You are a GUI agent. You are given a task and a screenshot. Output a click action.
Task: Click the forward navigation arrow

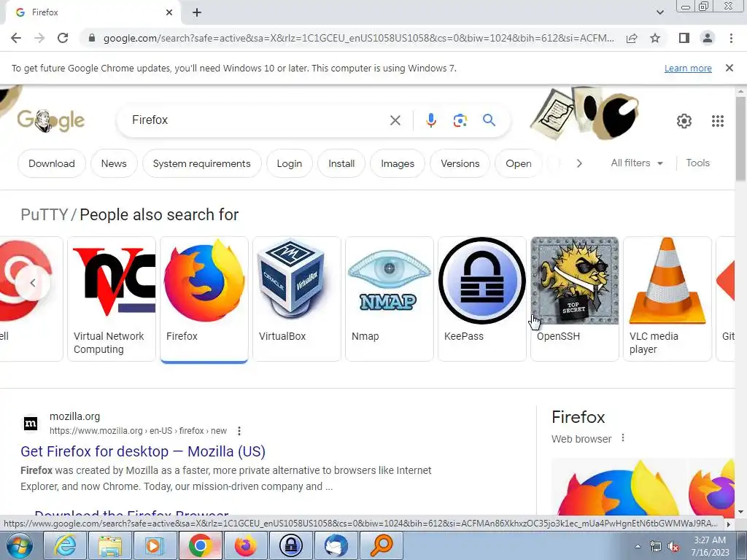pyautogui.click(x=39, y=38)
